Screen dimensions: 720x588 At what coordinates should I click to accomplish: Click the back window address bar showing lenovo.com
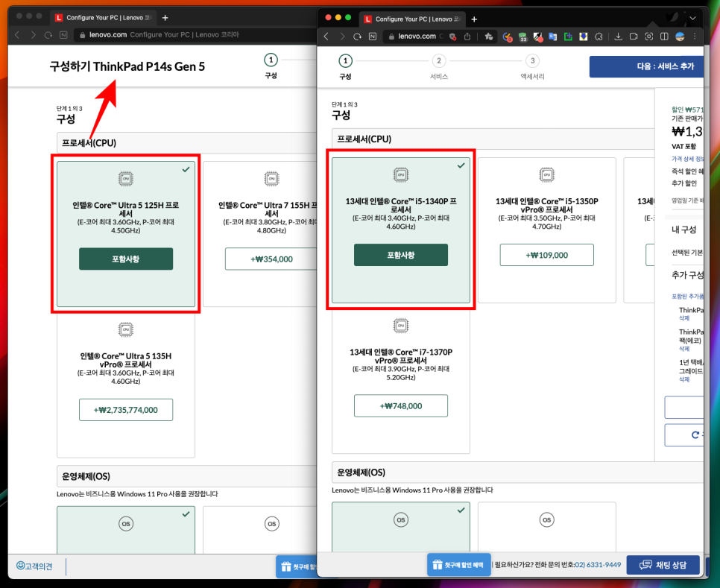[195, 35]
